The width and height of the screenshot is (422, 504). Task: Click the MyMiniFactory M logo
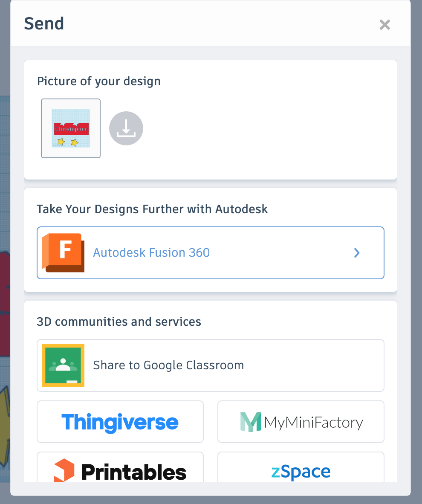[x=251, y=422]
